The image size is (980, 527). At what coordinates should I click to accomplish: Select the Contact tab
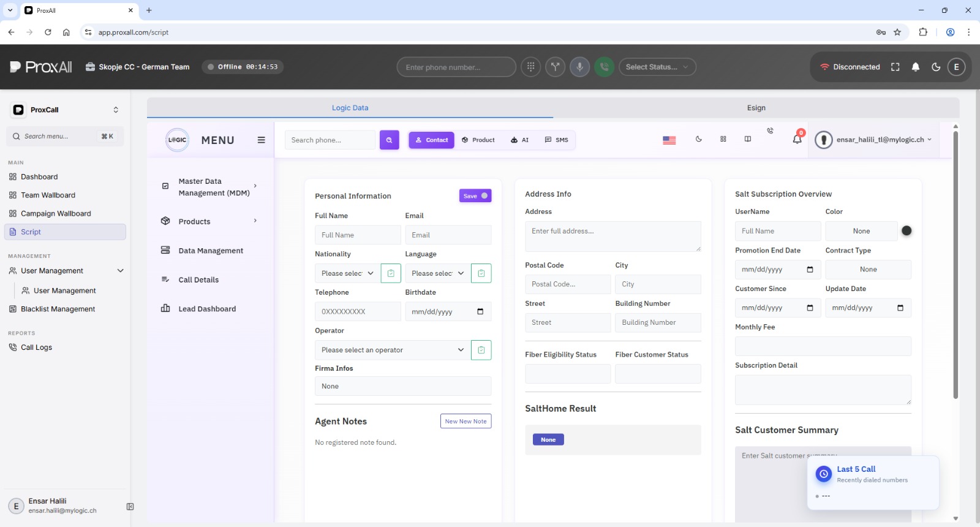point(432,140)
